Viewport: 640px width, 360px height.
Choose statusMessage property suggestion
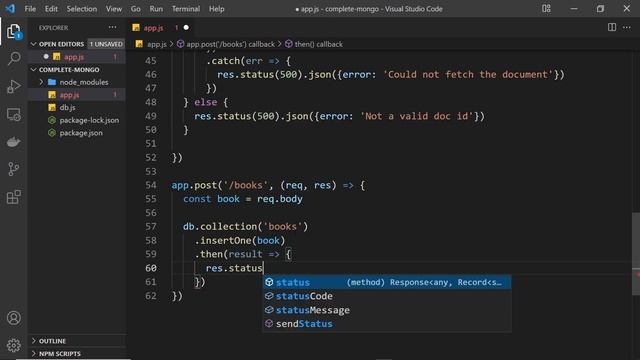coord(387,310)
